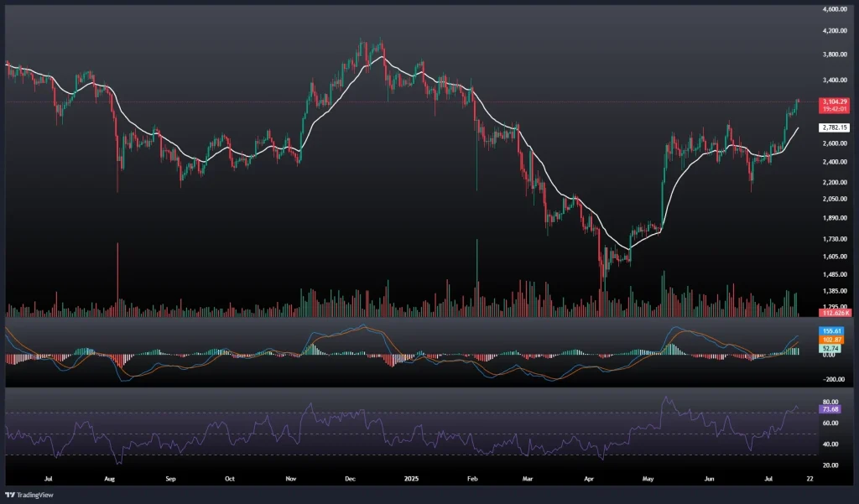The width and height of the screenshot is (859, 504).
Task: Select the -200.00 MACD scale label
Action: tap(835, 378)
